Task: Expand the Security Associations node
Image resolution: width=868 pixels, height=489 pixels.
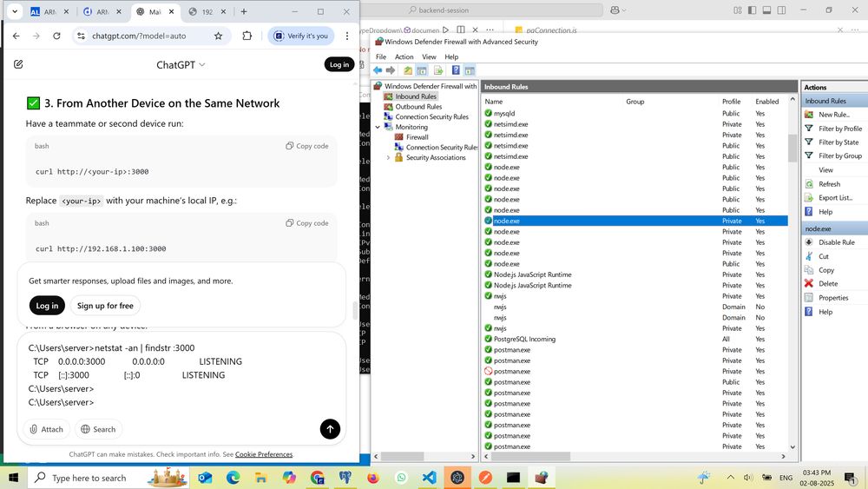Action: click(x=388, y=158)
